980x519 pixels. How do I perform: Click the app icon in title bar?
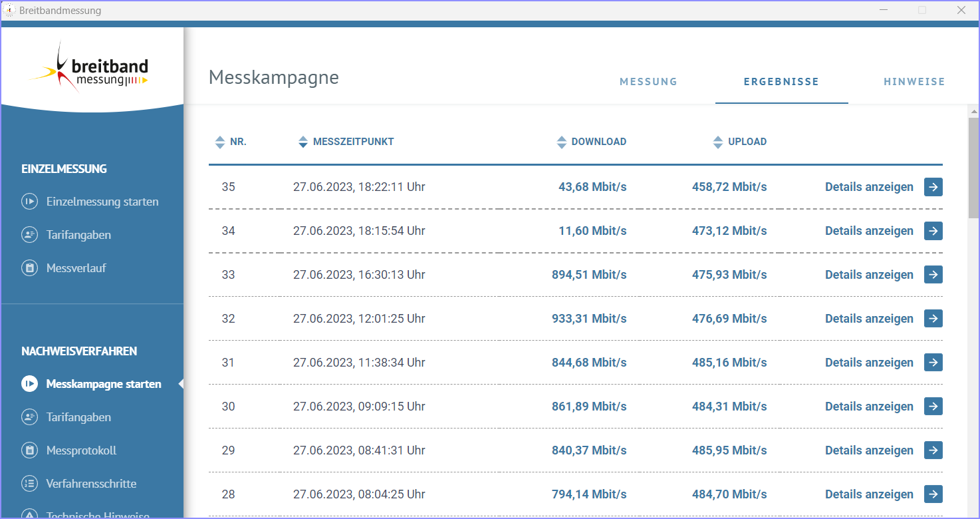(10, 10)
